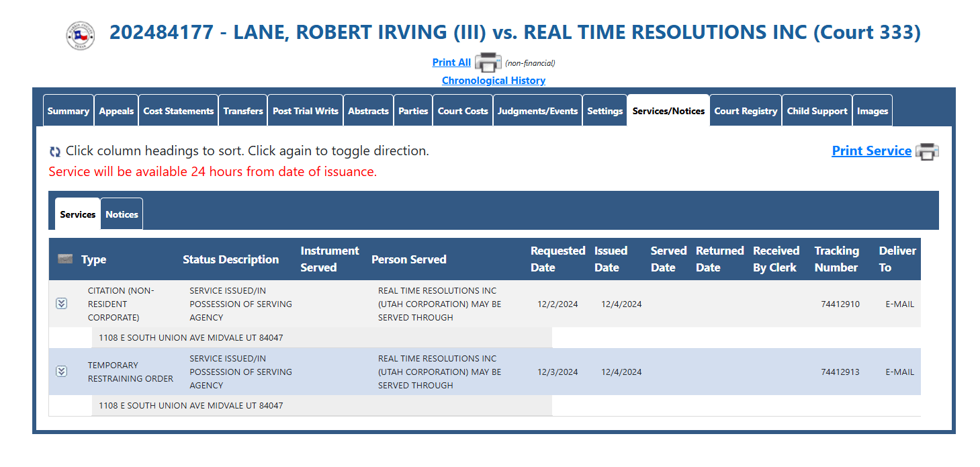This screenshot has height=467, width=980.
Task: Click the address under restraining order row
Action: (x=191, y=406)
